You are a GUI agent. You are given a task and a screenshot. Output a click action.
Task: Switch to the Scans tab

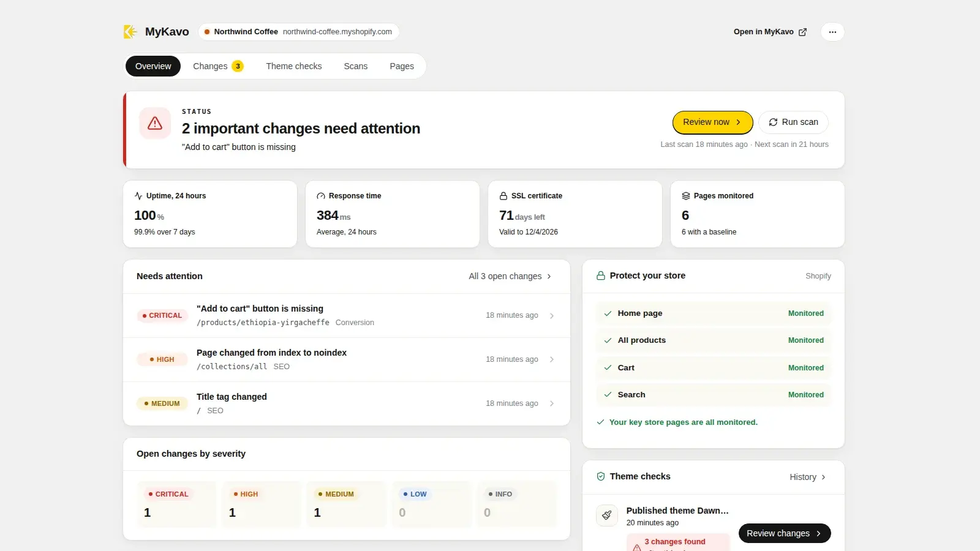click(x=356, y=66)
